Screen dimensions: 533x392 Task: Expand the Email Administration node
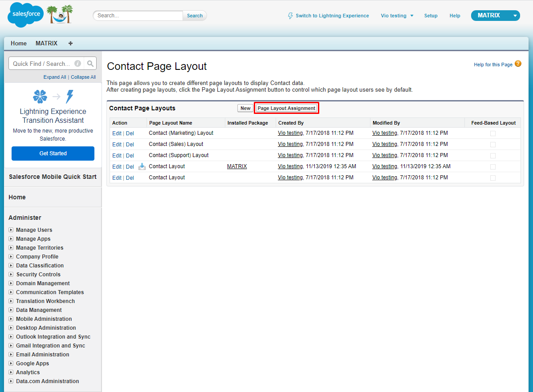(11, 354)
